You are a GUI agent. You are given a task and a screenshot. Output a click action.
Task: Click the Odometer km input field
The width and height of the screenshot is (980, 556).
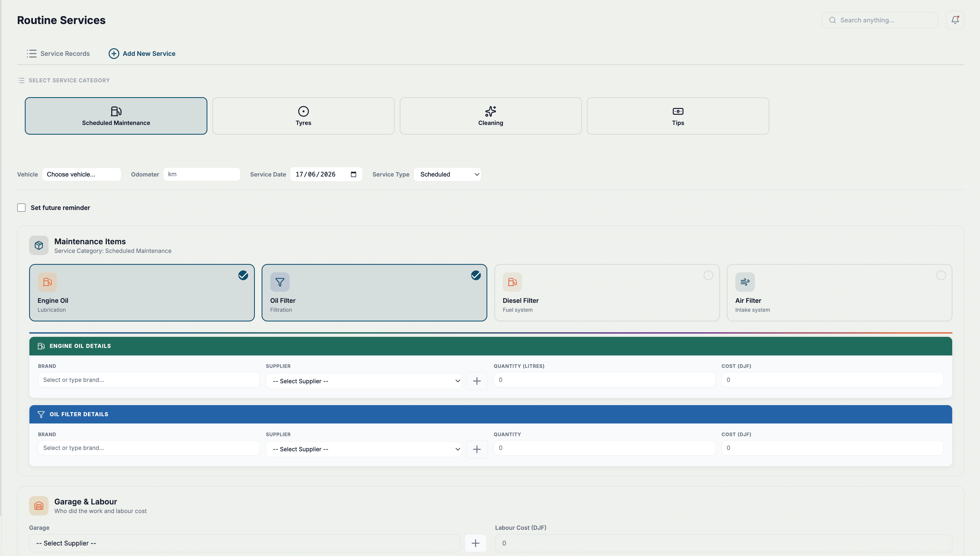202,174
